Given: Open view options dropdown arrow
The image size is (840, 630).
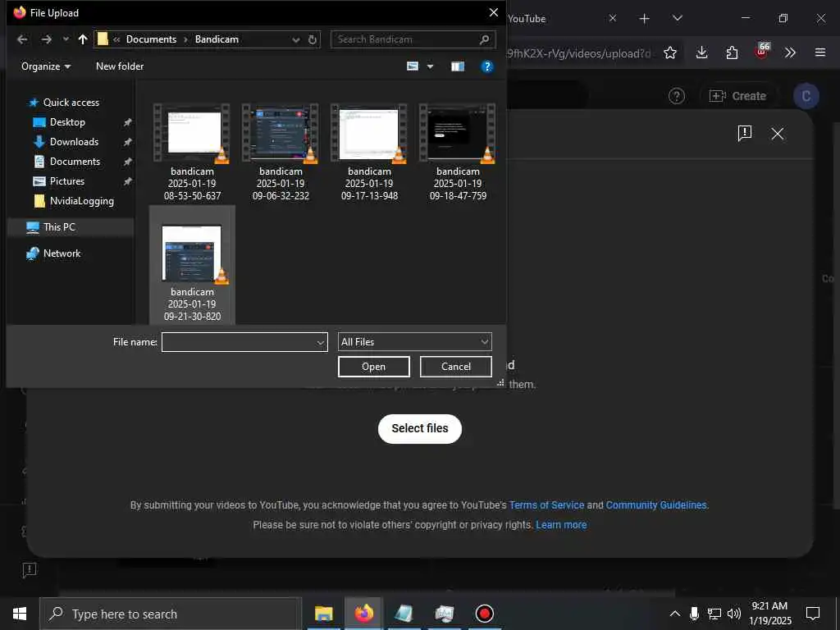Looking at the screenshot, I should click(x=430, y=66).
